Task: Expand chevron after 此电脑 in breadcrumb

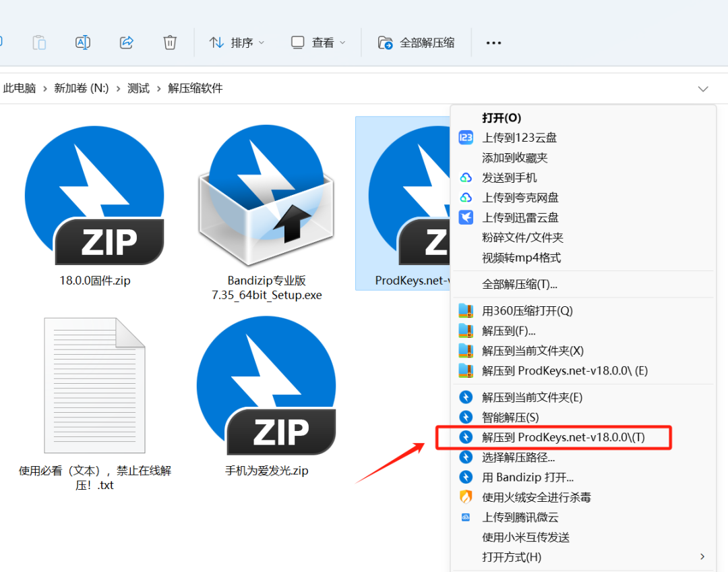Action: (45, 89)
